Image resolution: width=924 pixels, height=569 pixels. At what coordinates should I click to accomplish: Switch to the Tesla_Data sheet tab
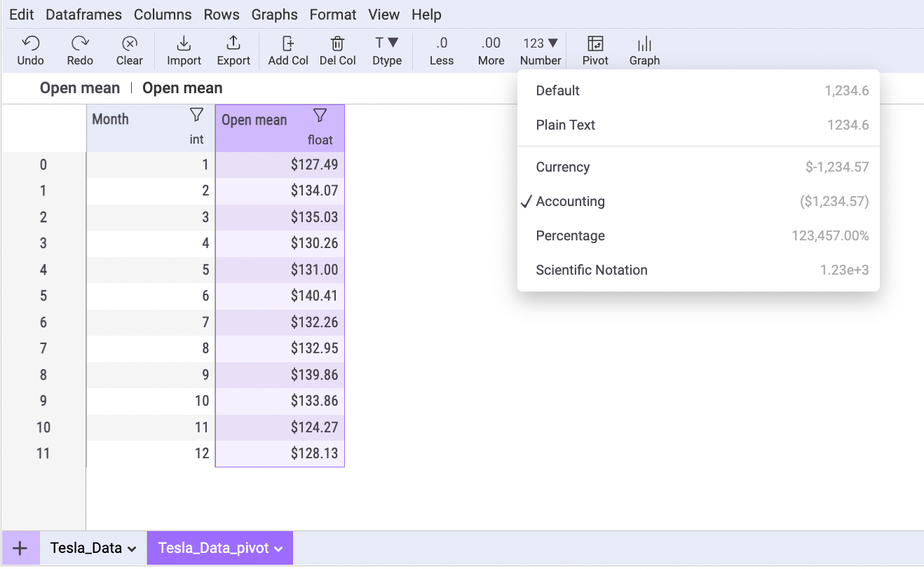(86, 549)
